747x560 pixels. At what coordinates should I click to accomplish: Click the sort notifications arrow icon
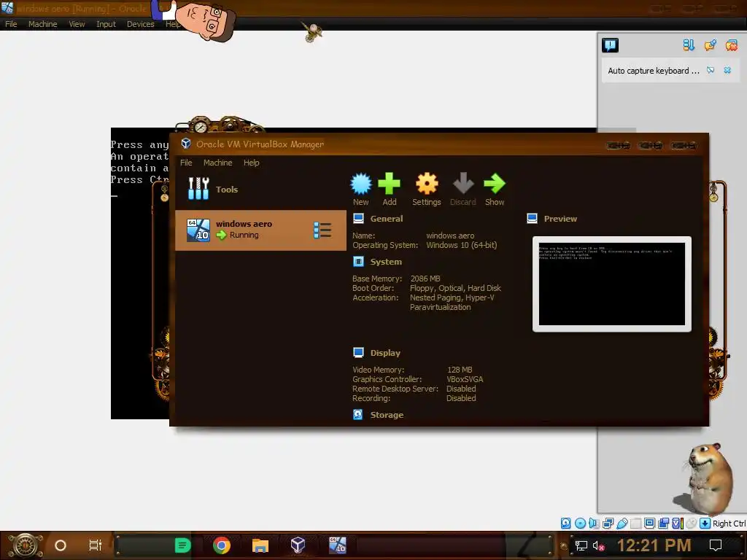pos(689,45)
